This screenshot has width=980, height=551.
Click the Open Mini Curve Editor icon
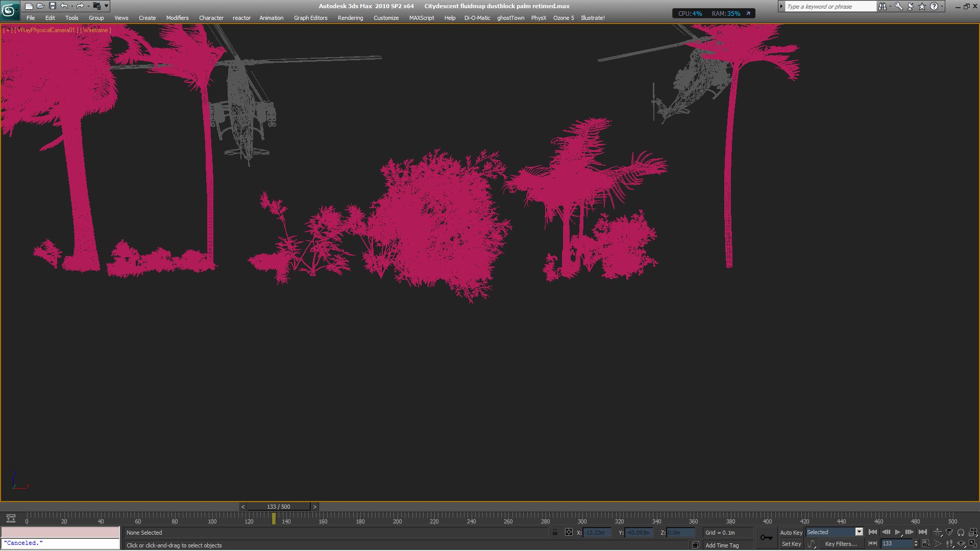point(11,519)
